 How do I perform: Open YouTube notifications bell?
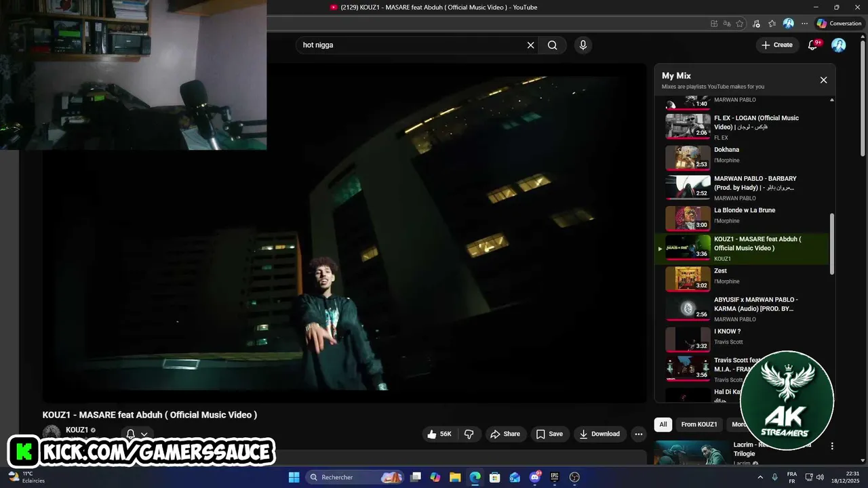[812, 45]
